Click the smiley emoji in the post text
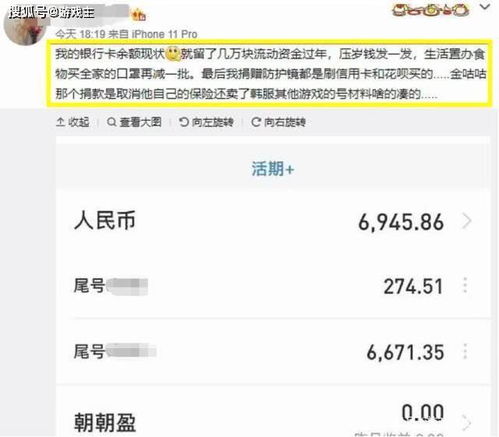 click(x=173, y=54)
